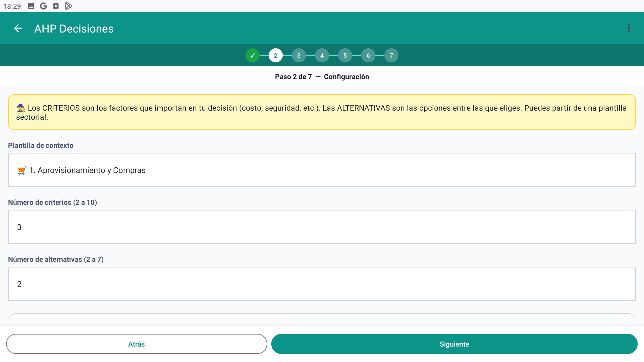This screenshot has height=362, width=644.
Task: Focus the Número de criterios field
Action: pos(322,227)
